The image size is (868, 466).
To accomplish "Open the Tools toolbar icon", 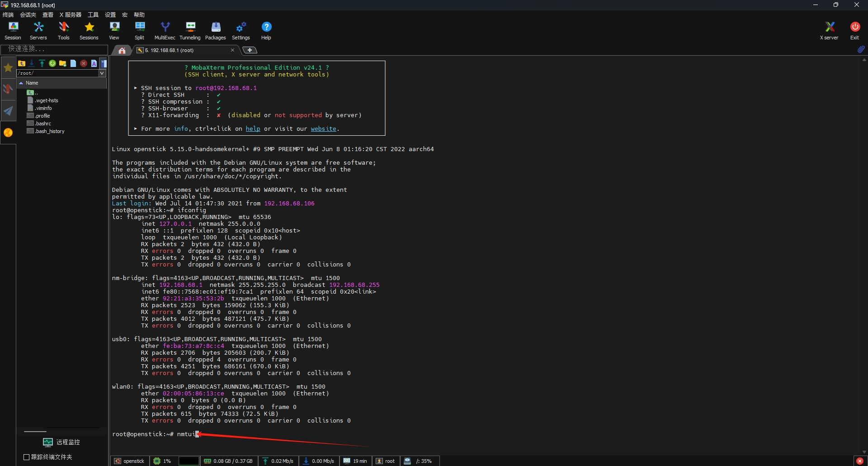I will (x=64, y=31).
